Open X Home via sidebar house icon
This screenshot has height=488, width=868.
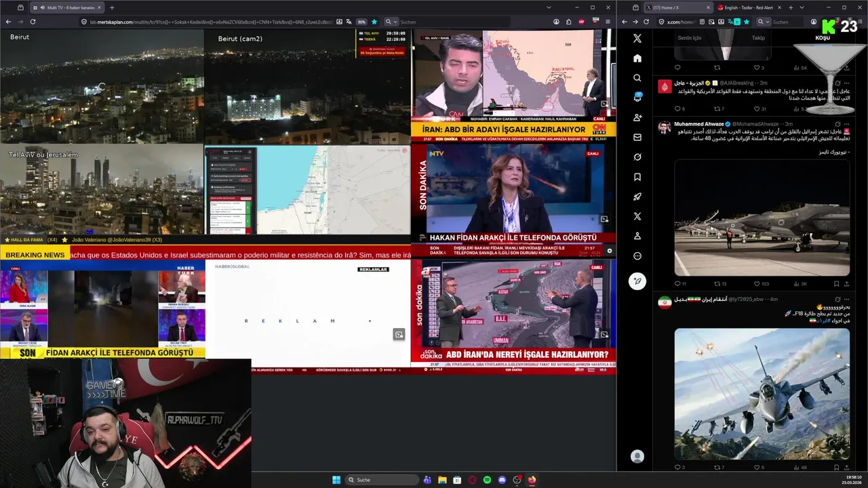pyautogui.click(x=637, y=58)
